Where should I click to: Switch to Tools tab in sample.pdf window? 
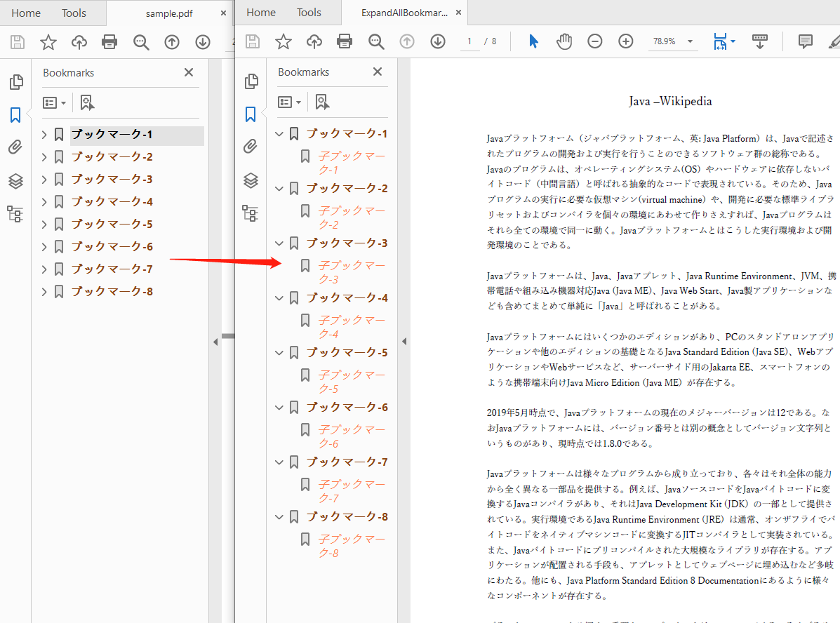74,13
